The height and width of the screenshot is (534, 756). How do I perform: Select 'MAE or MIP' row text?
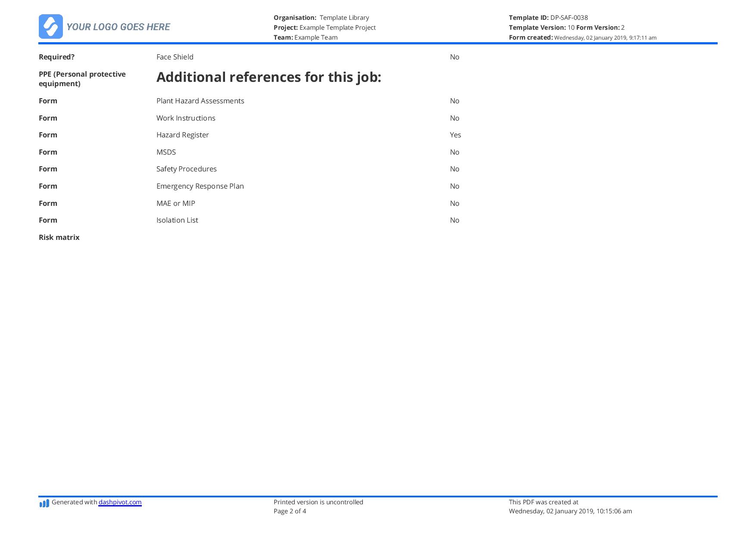(x=176, y=203)
